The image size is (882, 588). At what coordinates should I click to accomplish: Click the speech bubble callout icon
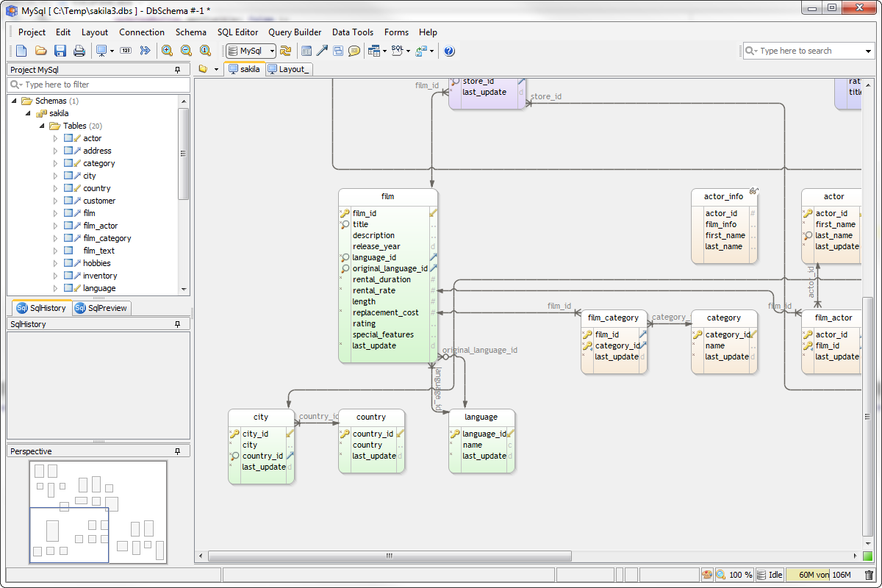354,51
